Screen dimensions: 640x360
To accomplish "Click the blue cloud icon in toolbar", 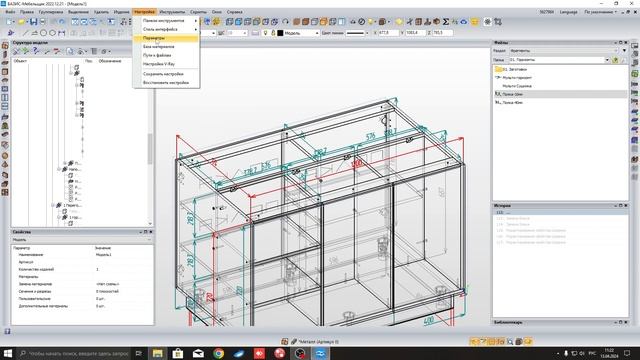I will click(464, 22).
